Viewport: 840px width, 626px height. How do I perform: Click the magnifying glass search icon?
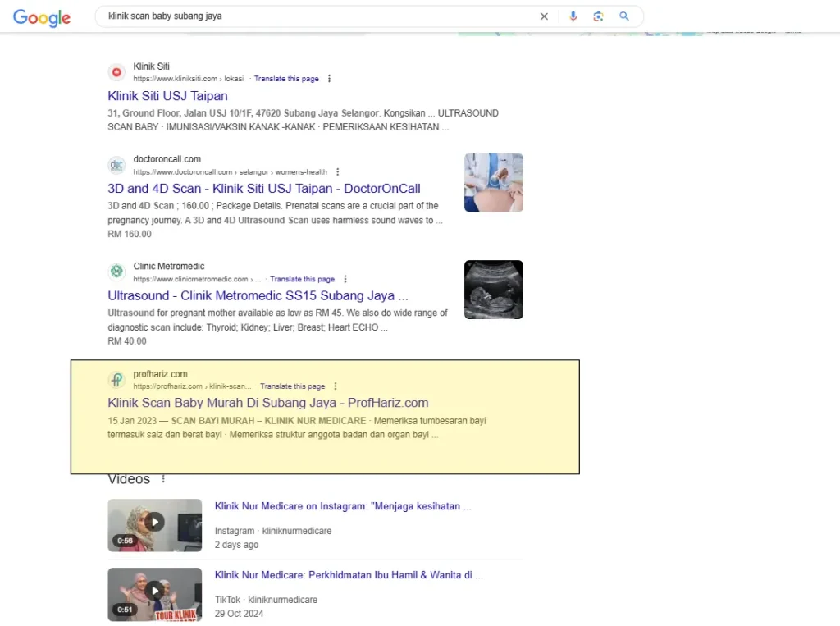point(623,16)
